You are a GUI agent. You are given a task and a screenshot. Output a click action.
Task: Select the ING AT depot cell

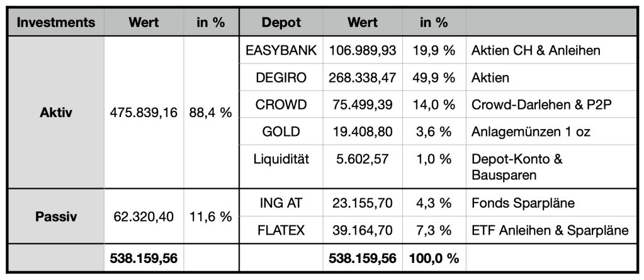tap(281, 203)
